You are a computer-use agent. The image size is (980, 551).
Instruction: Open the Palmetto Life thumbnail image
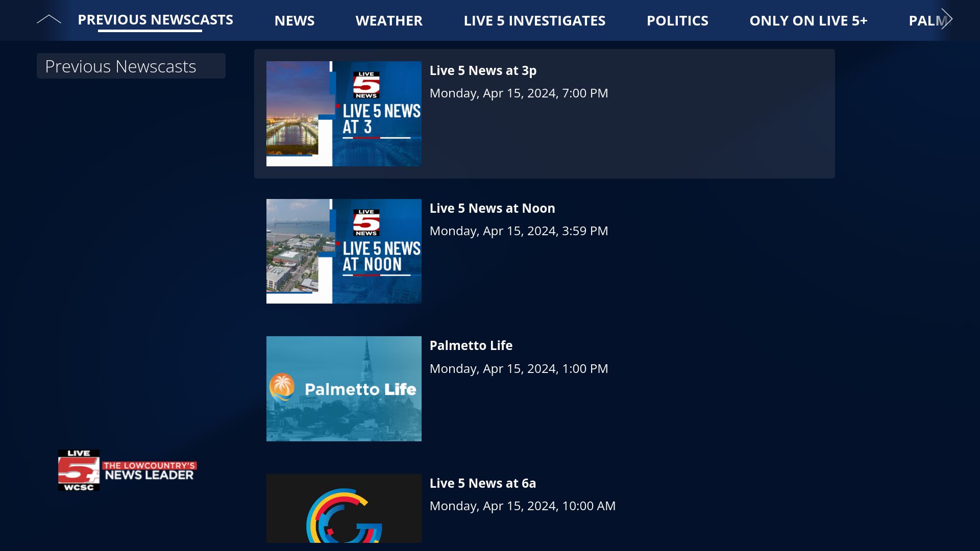coord(344,388)
